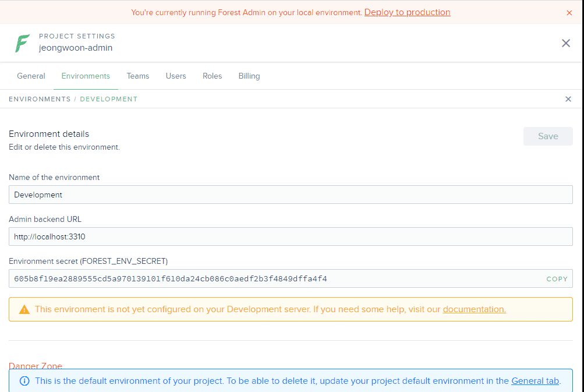The image size is (584, 392).
Task: Dismiss the local environment banner
Action: tap(569, 13)
